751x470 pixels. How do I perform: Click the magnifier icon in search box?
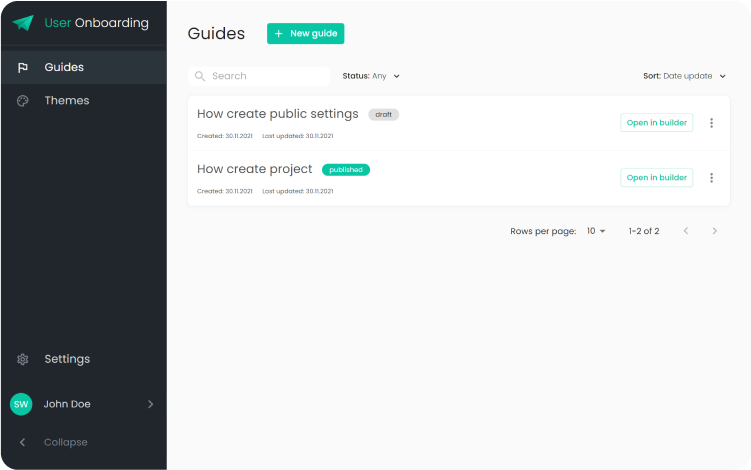pos(200,76)
